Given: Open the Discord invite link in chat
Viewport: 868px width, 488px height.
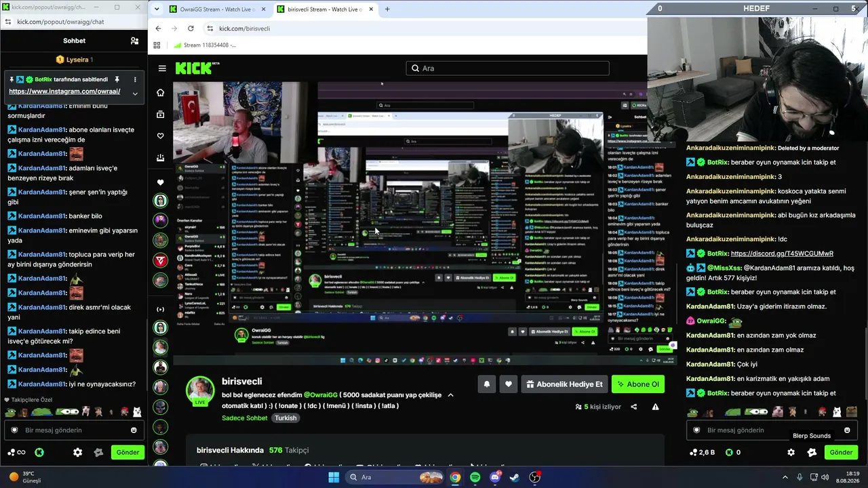Looking at the screenshot, I should click(782, 253).
